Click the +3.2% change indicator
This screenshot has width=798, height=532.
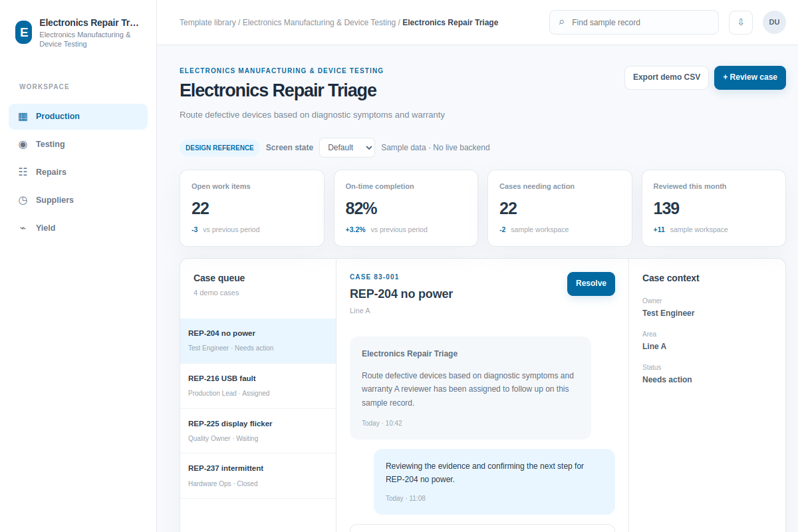(356, 229)
